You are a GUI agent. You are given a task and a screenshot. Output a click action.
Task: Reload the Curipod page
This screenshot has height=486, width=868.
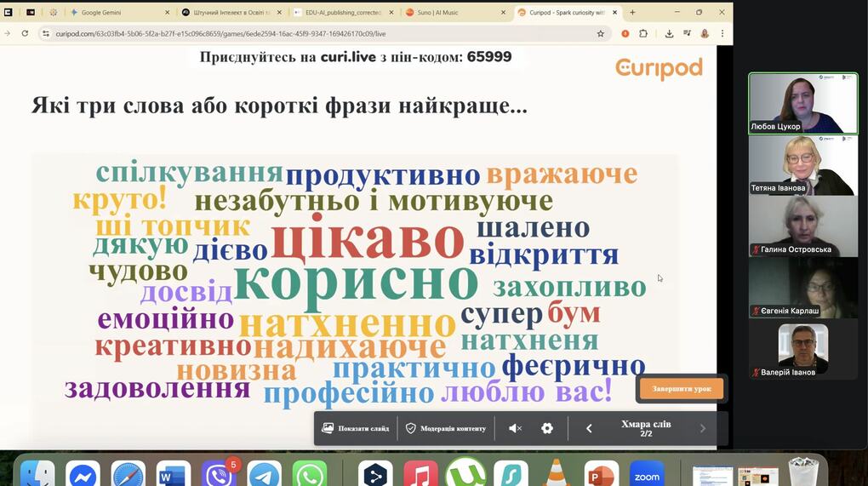pos(25,33)
